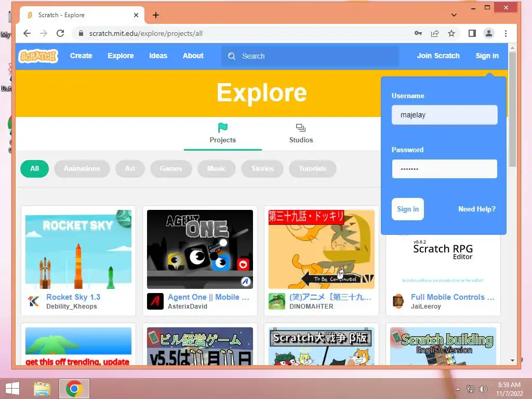Image resolution: width=532 pixels, height=399 pixels.
Task: Click the Scratch search box
Action: [310, 56]
